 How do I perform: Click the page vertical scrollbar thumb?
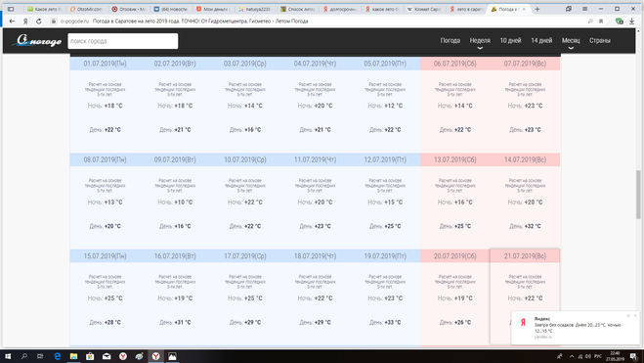click(638, 195)
